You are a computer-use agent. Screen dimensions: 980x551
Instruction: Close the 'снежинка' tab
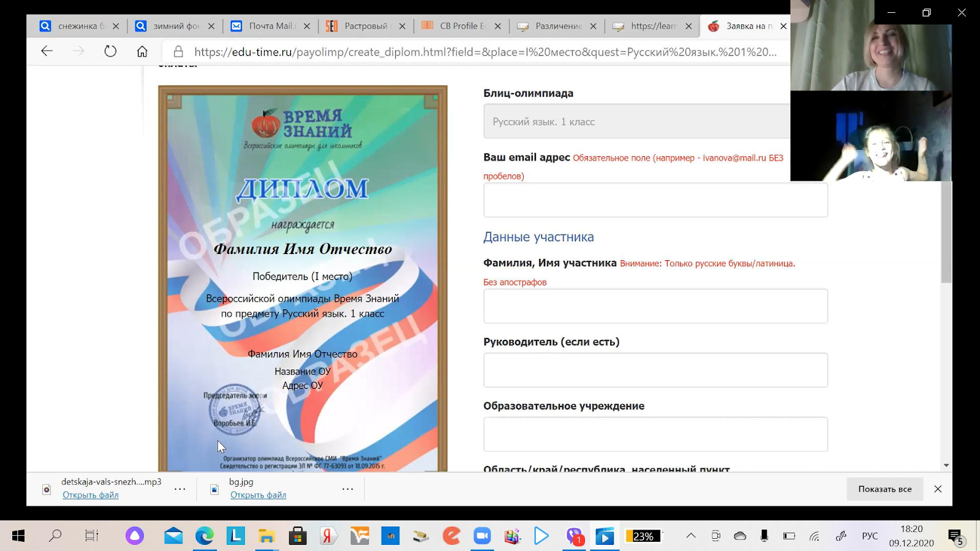(116, 26)
